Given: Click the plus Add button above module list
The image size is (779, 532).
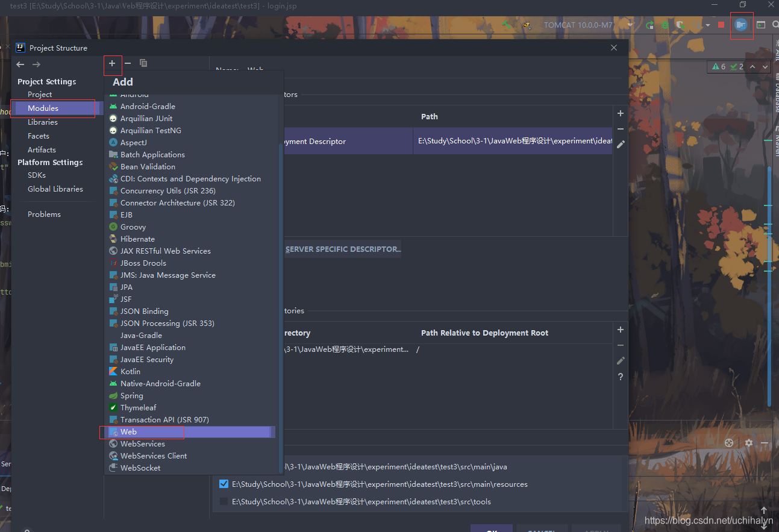Looking at the screenshot, I should (x=112, y=63).
